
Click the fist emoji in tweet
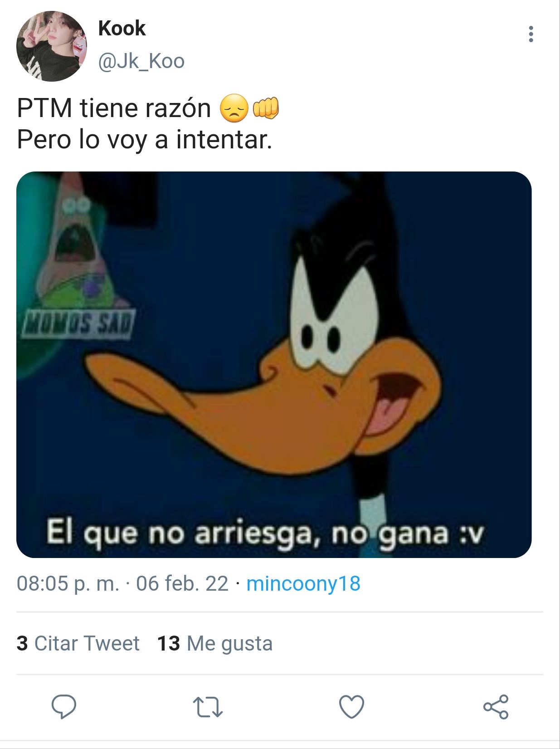(x=266, y=108)
